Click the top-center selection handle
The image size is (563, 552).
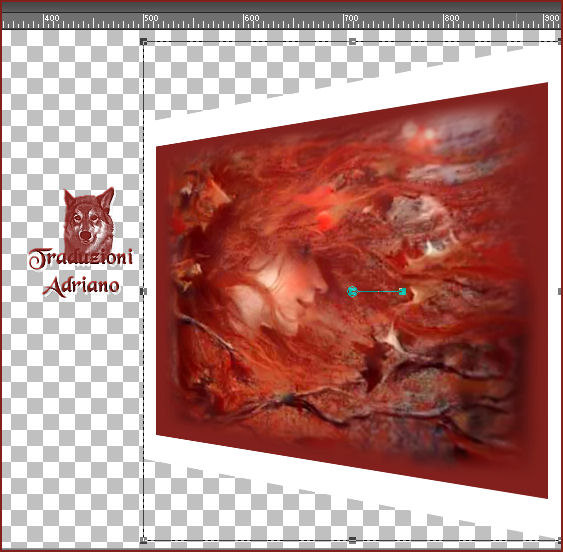[x=352, y=41]
